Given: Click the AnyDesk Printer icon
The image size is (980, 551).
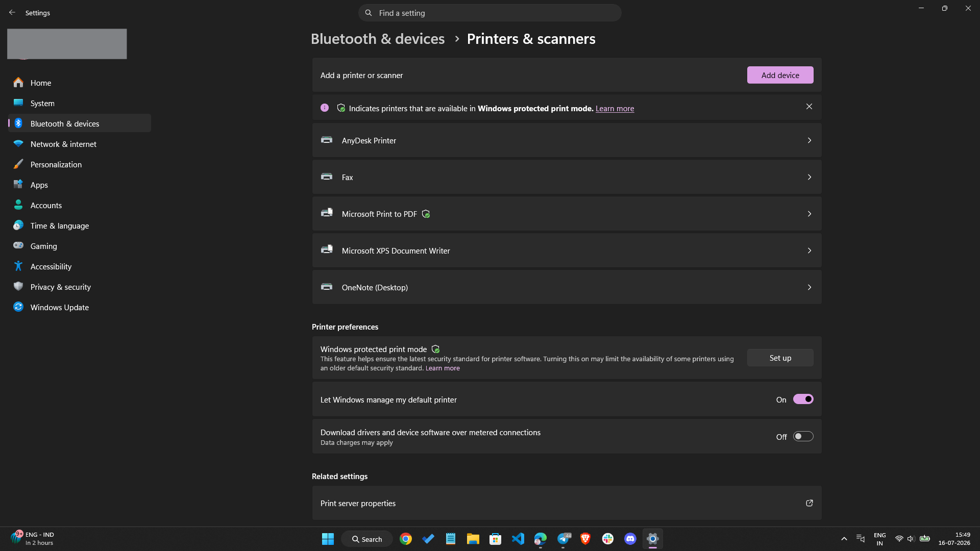Looking at the screenshot, I should click(327, 140).
